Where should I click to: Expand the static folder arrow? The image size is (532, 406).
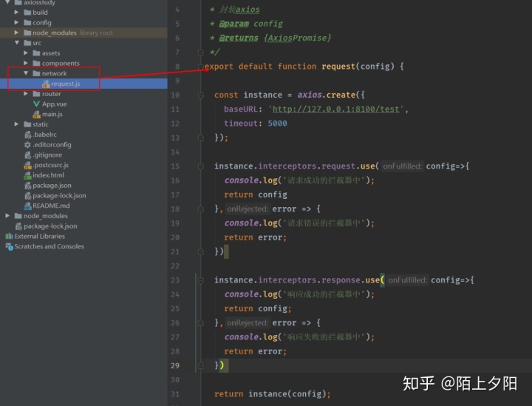[x=16, y=124]
